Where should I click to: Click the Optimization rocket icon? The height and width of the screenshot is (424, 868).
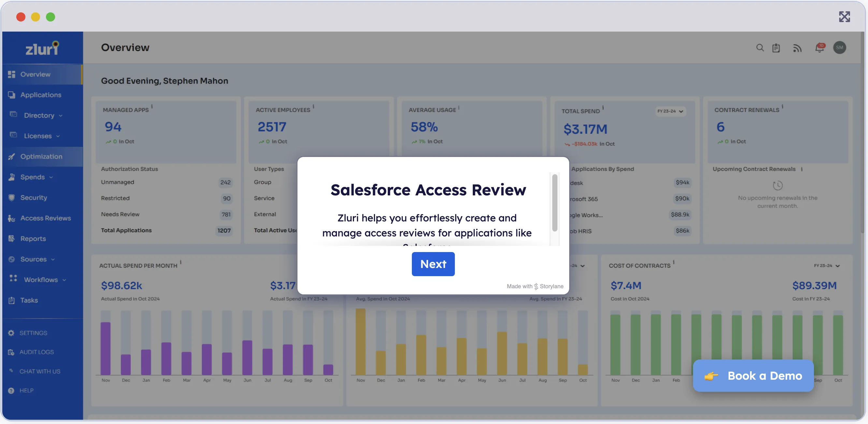pos(11,156)
